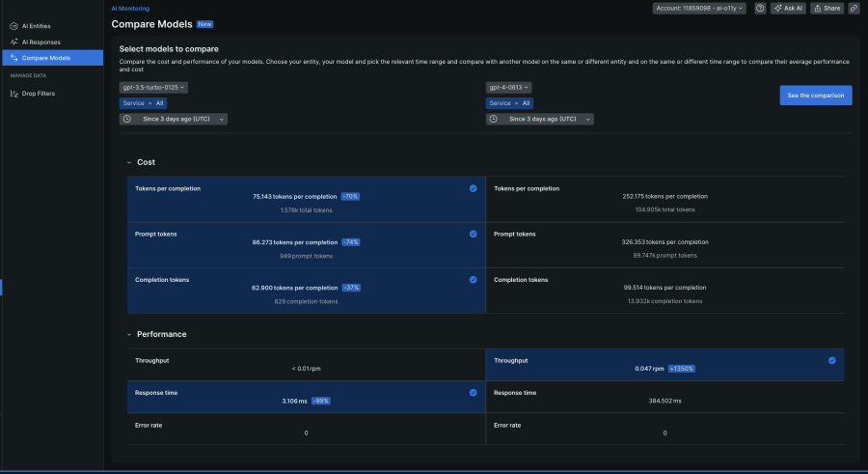Click the Share icon button
Screen dimensions: 868x474
click(x=827, y=8)
